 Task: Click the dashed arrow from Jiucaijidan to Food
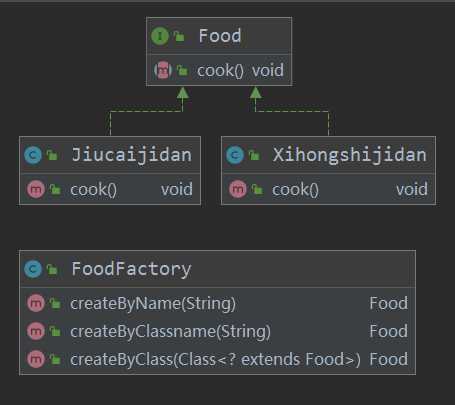tap(147, 111)
